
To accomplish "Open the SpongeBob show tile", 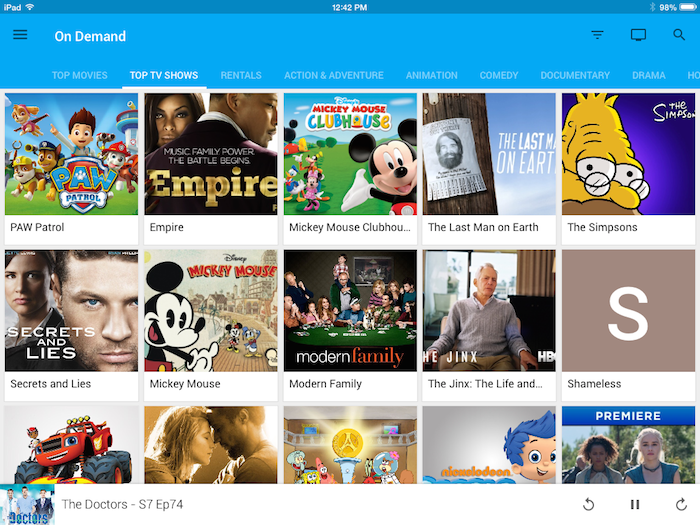I will 350,445.
